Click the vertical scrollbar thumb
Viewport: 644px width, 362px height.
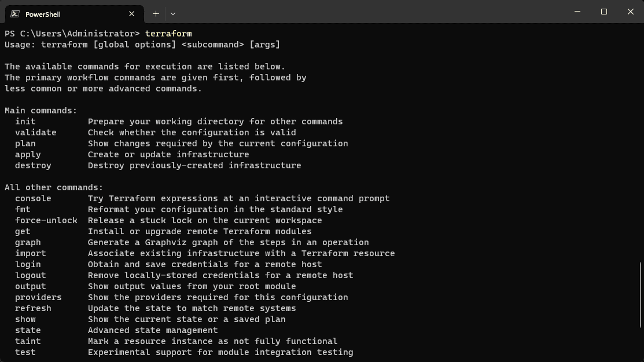click(640, 295)
